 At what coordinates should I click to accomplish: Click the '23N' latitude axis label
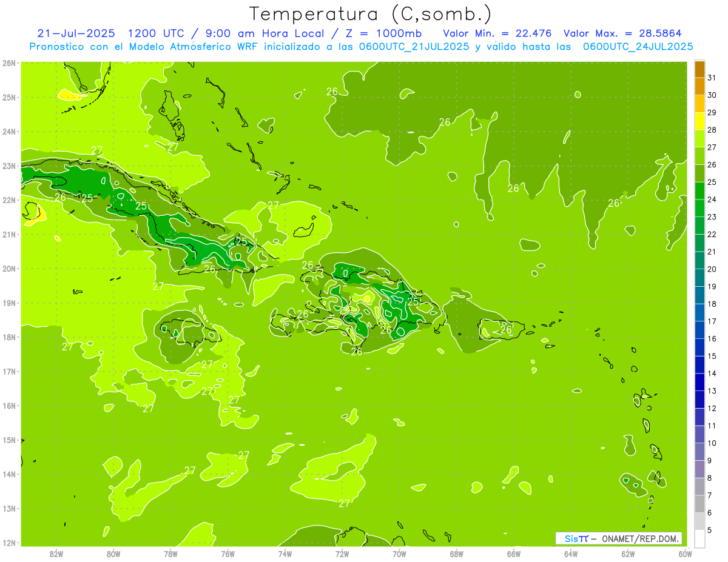pos(9,166)
